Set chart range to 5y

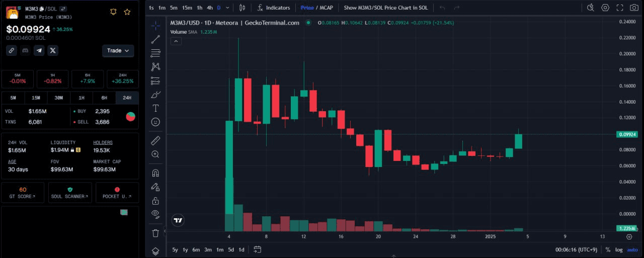(175, 249)
